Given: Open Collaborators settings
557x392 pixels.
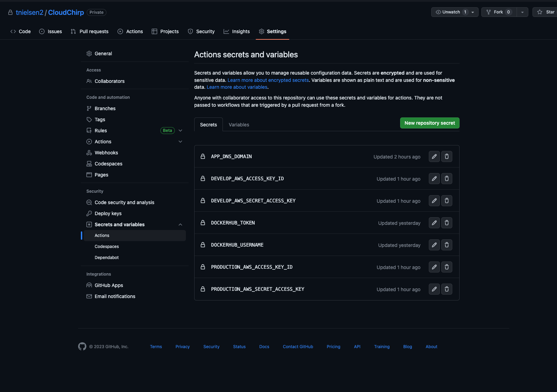Looking at the screenshot, I should (x=135, y=81).
